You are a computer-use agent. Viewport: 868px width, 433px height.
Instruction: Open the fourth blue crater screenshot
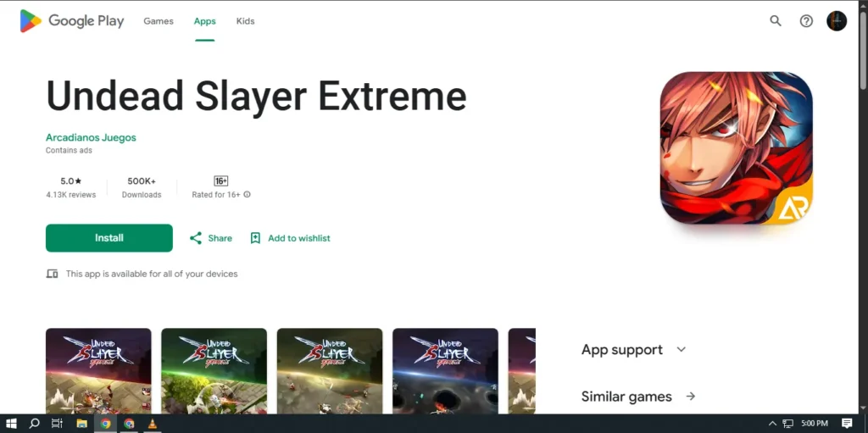pyautogui.click(x=446, y=371)
